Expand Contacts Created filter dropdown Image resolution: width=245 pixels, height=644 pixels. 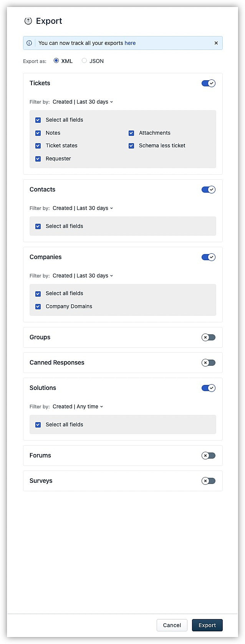83,208
